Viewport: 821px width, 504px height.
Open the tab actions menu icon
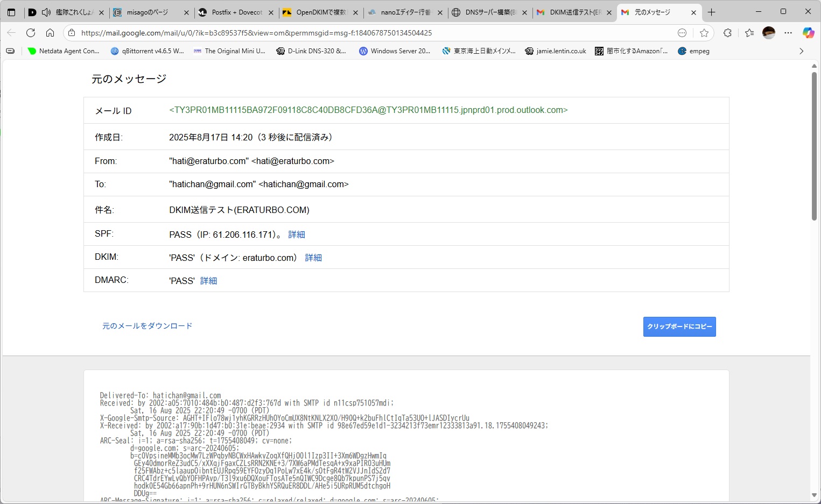point(11,12)
